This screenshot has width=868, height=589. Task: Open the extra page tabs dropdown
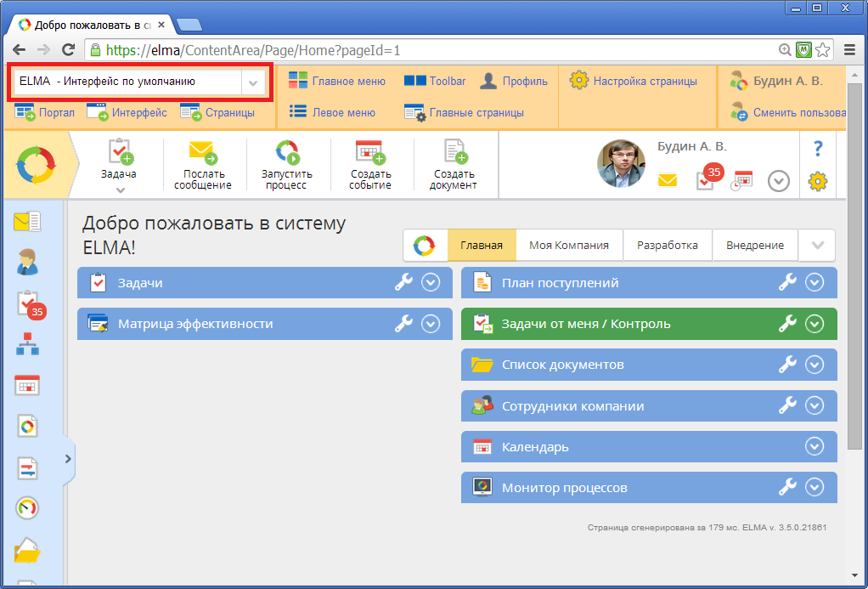click(x=817, y=245)
